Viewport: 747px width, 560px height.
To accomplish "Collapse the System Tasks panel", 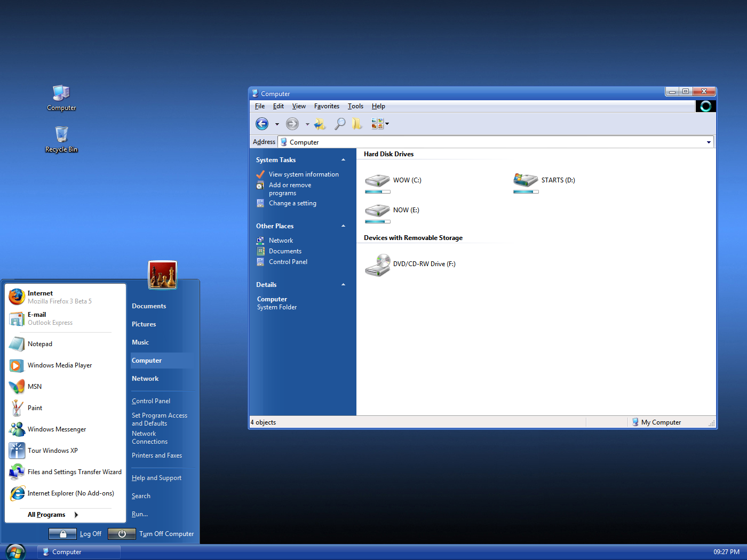I will click(x=343, y=160).
